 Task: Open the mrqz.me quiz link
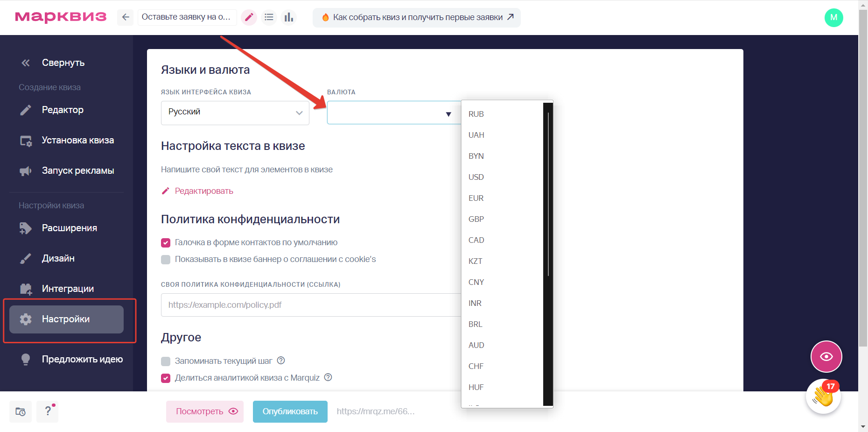pos(376,411)
